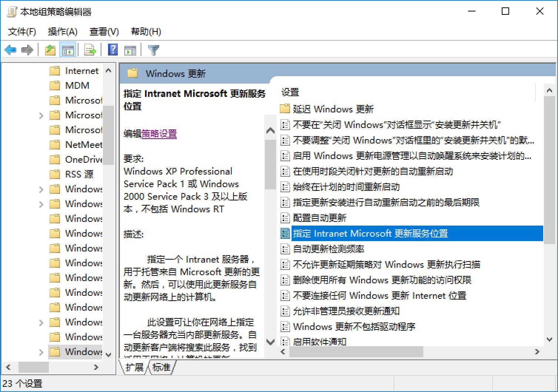Click the Up one level folder icon
The height and width of the screenshot is (392, 558).
point(50,50)
